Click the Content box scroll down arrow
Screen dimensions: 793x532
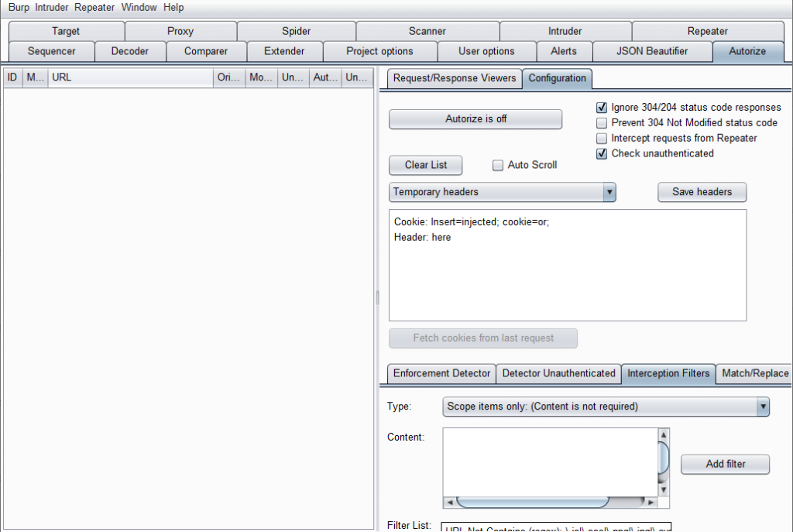[664, 490]
